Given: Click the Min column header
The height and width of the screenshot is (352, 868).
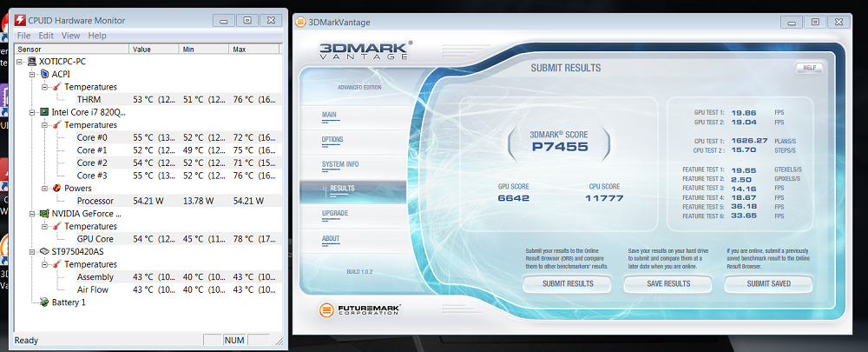Looking at the screenshot, I should pos(204,50).
